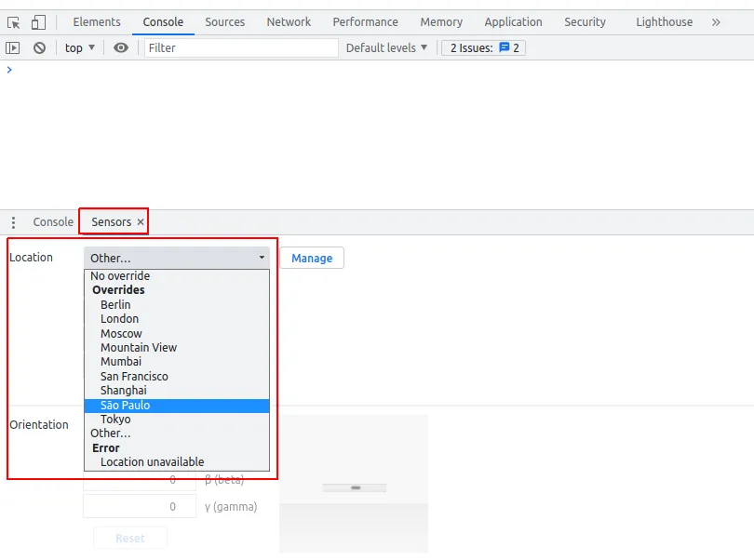Click the Location select showing Other...
Viewport: 754px width, 560px height.
tap(177, 258)
